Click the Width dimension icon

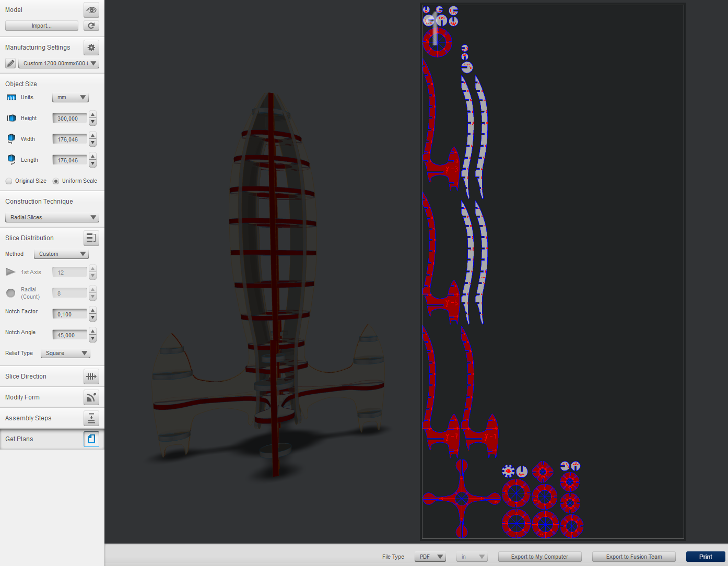(x=11, y=139)
